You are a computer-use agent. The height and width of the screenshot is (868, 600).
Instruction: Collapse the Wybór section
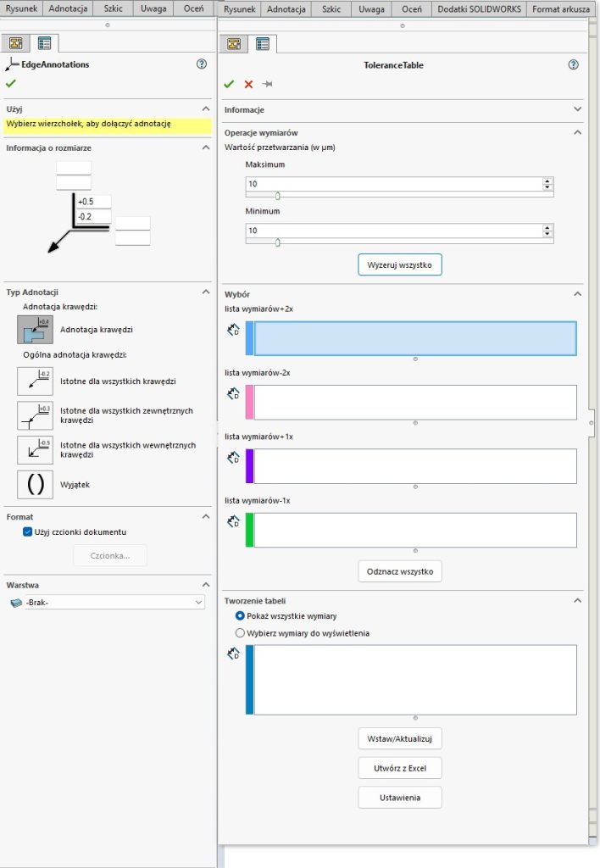(578, 294)
